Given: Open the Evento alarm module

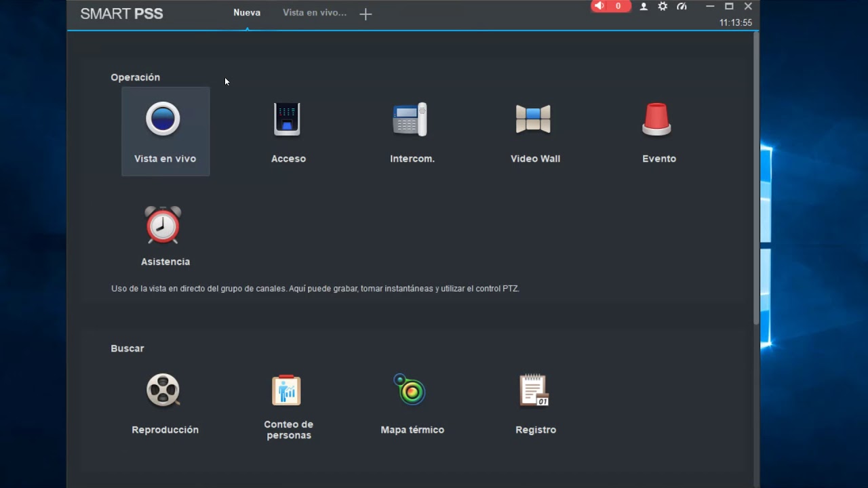Looking at the screenshot, I should tap(658, 131).
